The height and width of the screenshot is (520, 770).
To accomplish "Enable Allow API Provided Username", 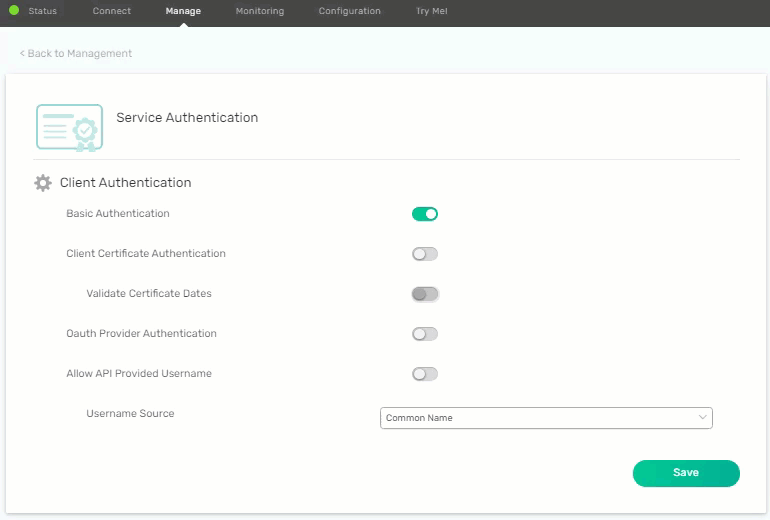I will click(425, 374).
